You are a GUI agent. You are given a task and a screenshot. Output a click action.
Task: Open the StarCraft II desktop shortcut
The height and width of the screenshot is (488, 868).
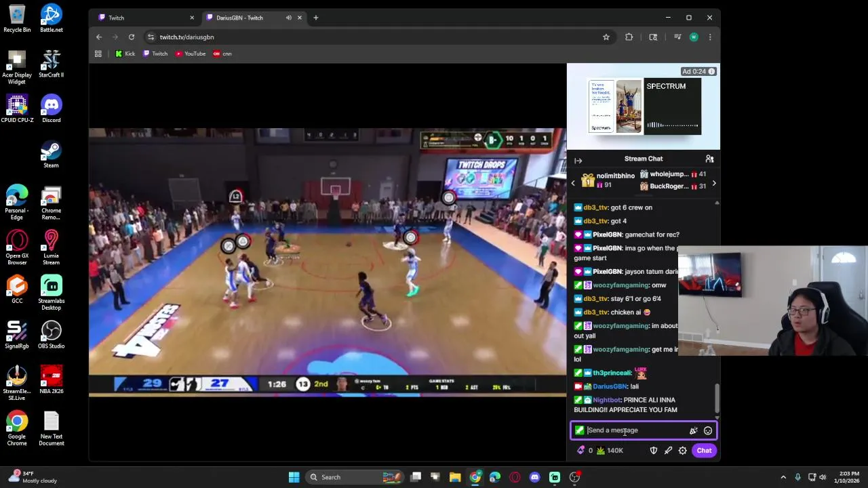tap(51, 64)
